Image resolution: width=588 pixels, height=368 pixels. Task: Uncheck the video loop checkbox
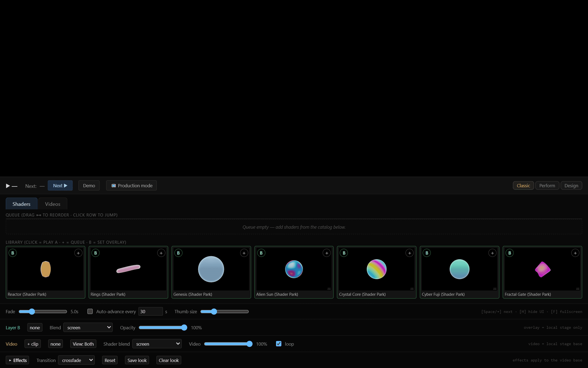click(278, 344)
